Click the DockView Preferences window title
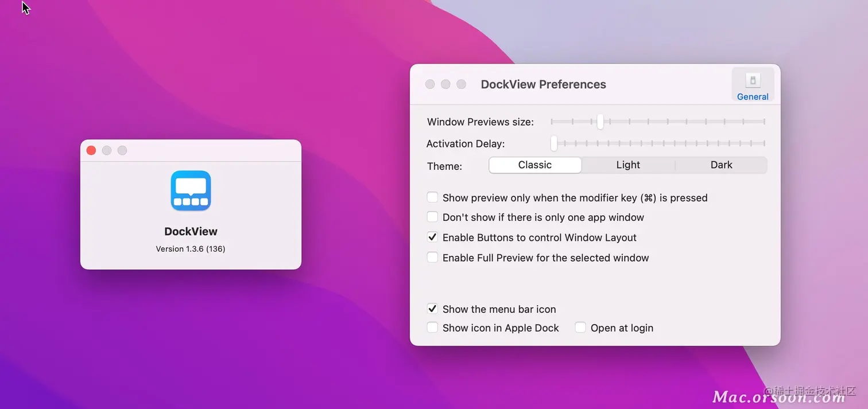The height and width of the screenshot is (409, 868). (x=543, y=84)
